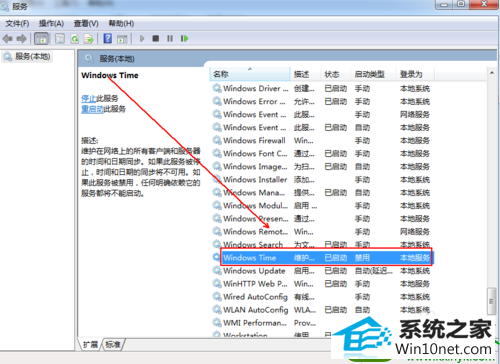
Task: Click the scrollbar up arrow in the services list
Action: 492,73
